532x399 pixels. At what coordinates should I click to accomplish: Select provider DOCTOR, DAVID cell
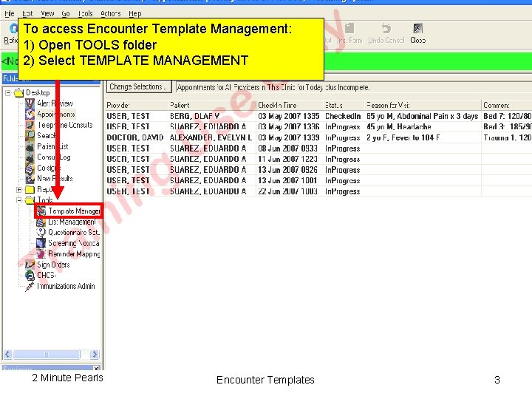(135, 137)
